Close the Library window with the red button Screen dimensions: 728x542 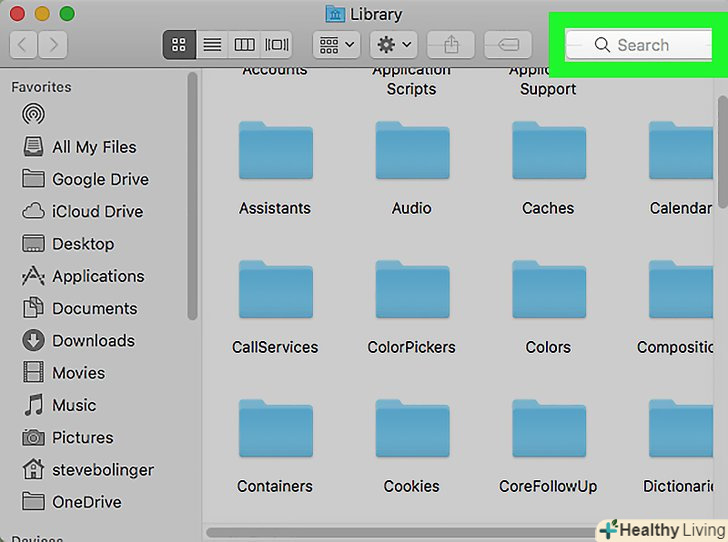(17, 13)
